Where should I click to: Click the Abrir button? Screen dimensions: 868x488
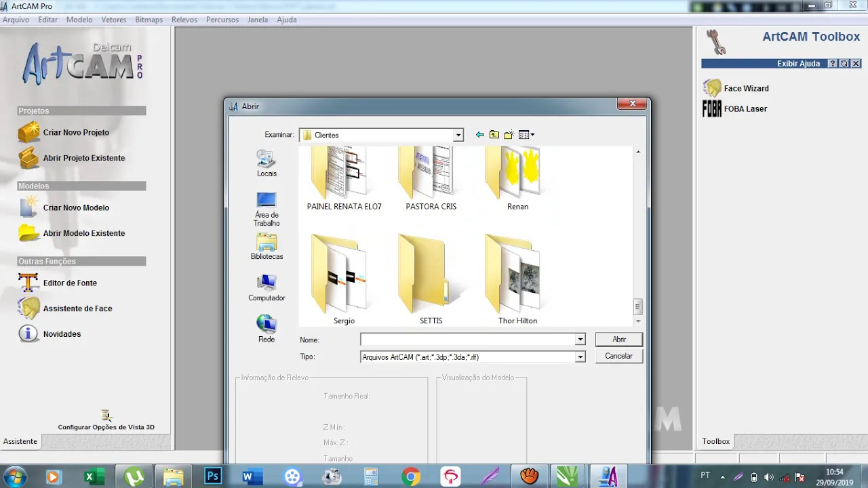[619, 340]
